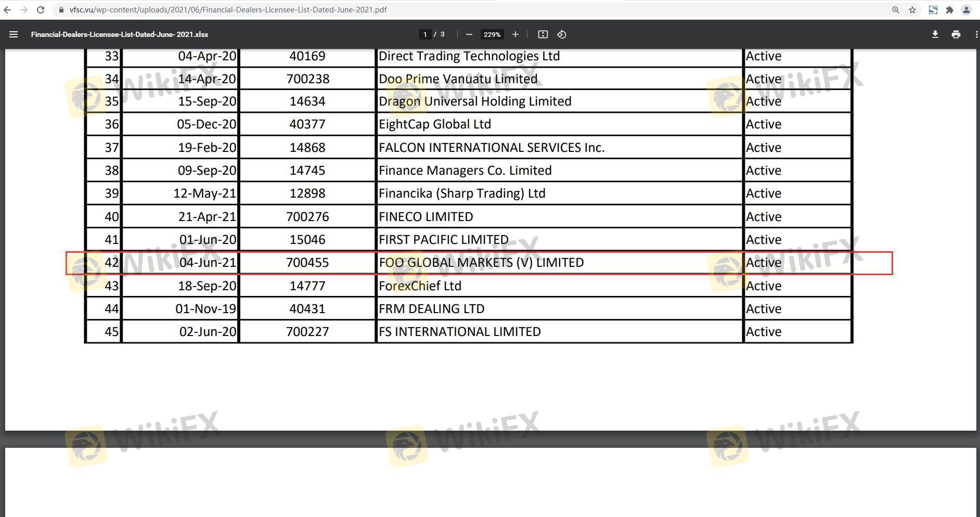The height and width of the screenshot is (517, 980).
Task: Click the current page number field
Action: click(425, 34)
